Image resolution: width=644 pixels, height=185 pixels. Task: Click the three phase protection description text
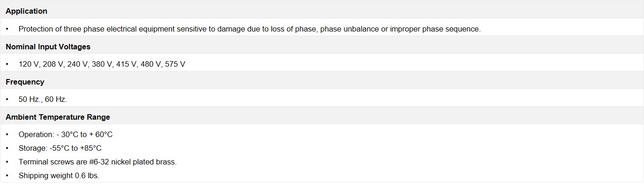point(250,29)
